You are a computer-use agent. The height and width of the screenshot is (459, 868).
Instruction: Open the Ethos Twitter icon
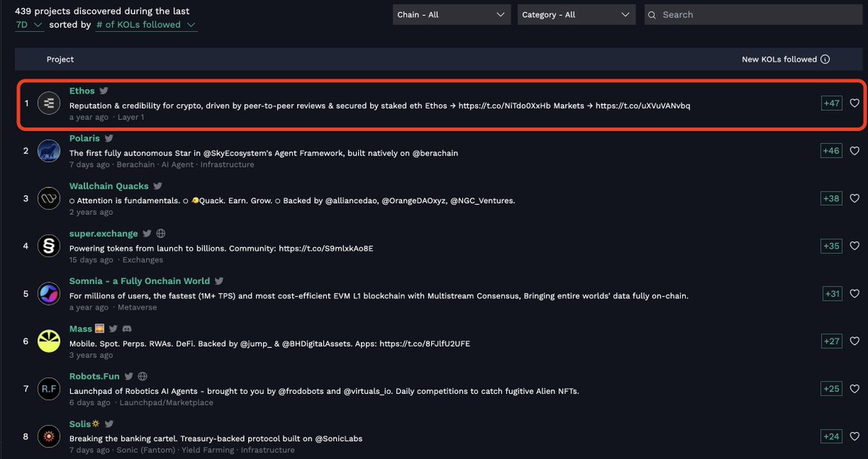click(x=103, y=91)
